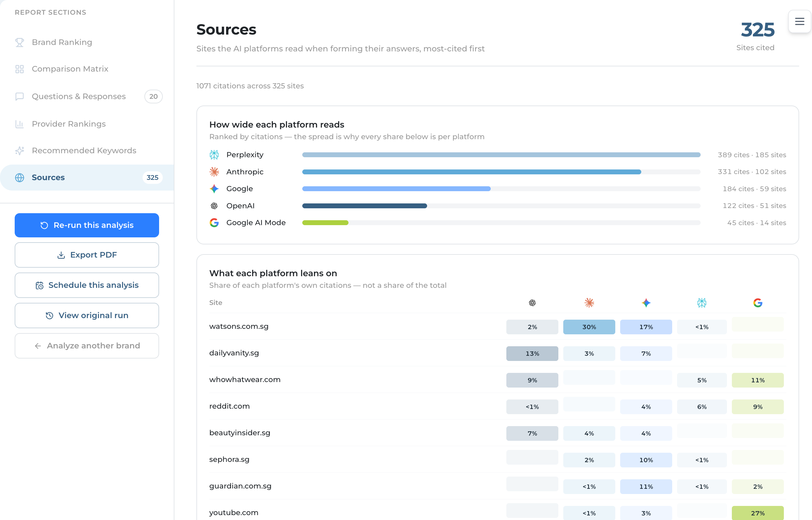Click the Google AI Mode green progress bar

(x=325, y=223)
